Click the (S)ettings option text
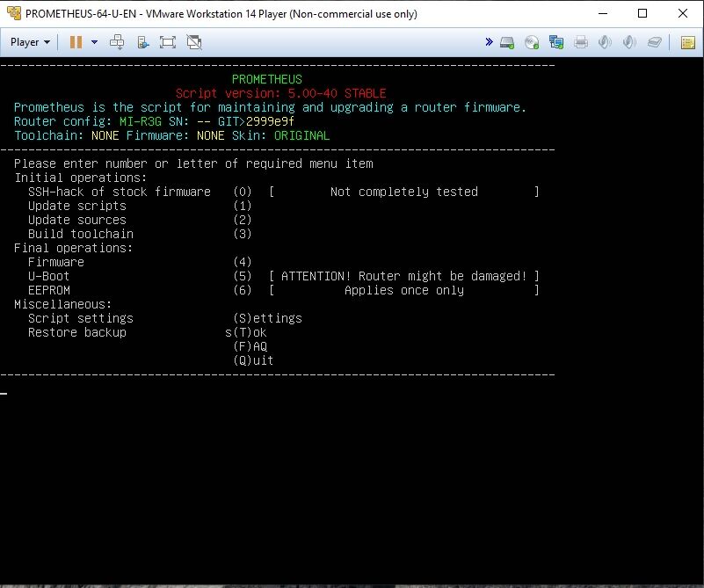Image resolution: width=704 pixels, height=588 pixels. click(267, 318)
